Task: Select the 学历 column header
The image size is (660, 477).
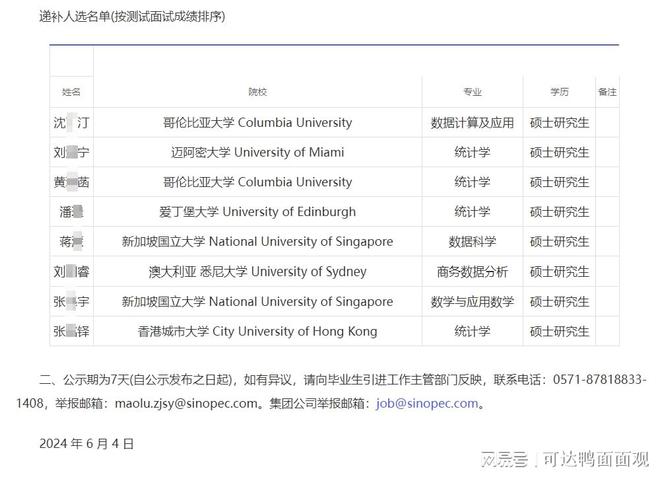Action: tap(559, 92)
